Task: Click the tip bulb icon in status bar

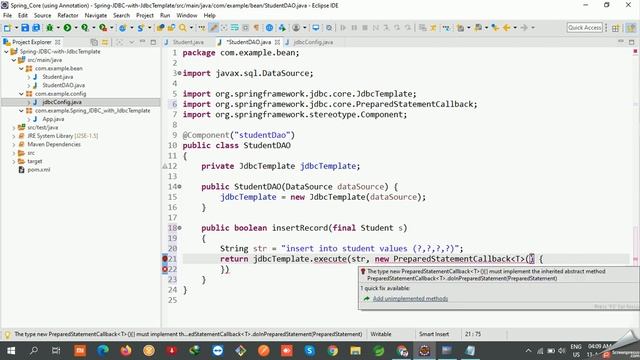Action: [7, 335]
